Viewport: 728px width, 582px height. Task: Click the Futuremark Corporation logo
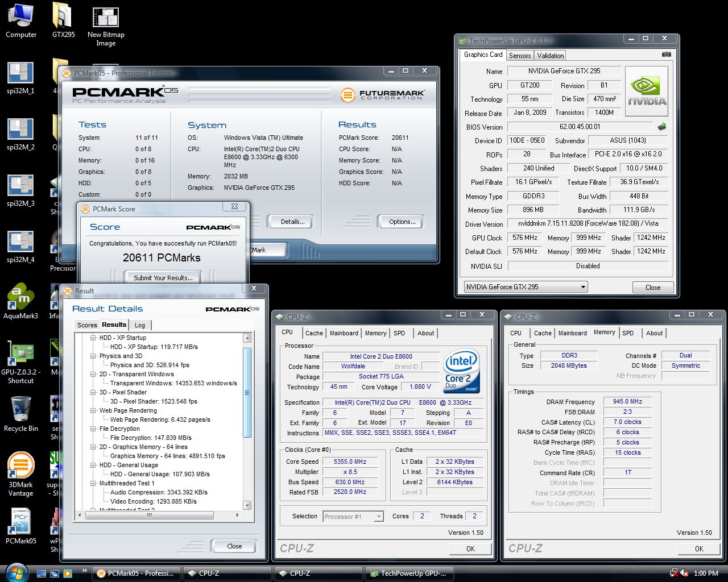382,95
